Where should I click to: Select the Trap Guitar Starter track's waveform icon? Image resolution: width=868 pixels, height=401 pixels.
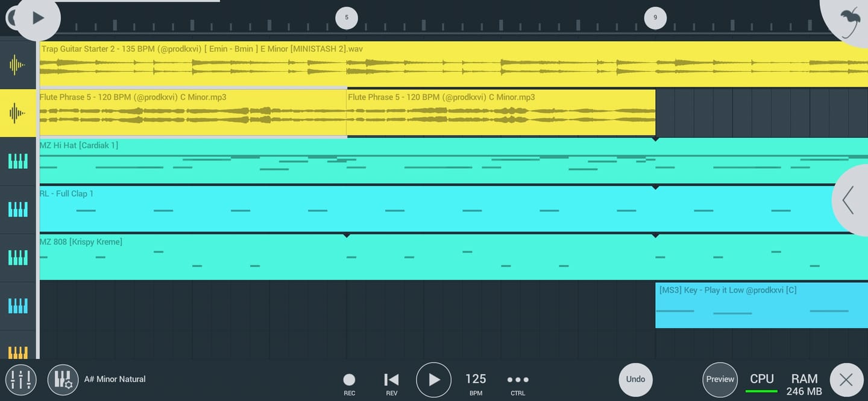click(18, 65)
